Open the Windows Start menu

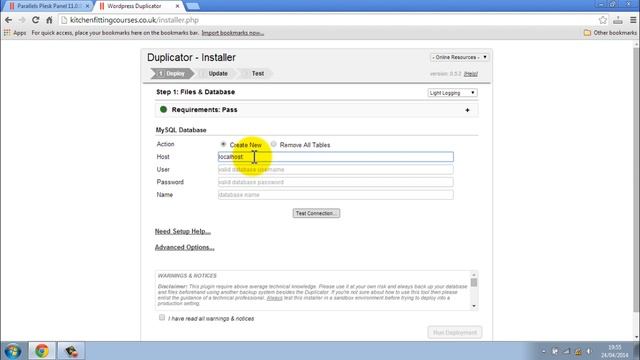(x=13, y=351)
